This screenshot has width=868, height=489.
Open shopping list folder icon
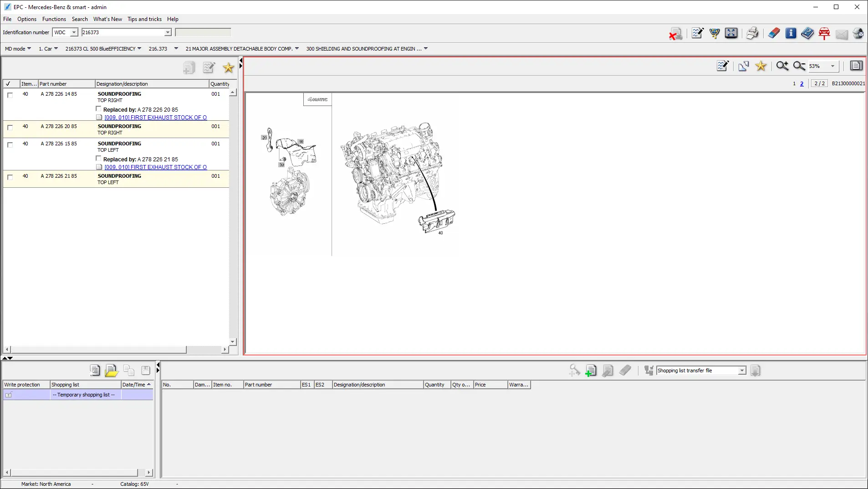coord(111,371)
